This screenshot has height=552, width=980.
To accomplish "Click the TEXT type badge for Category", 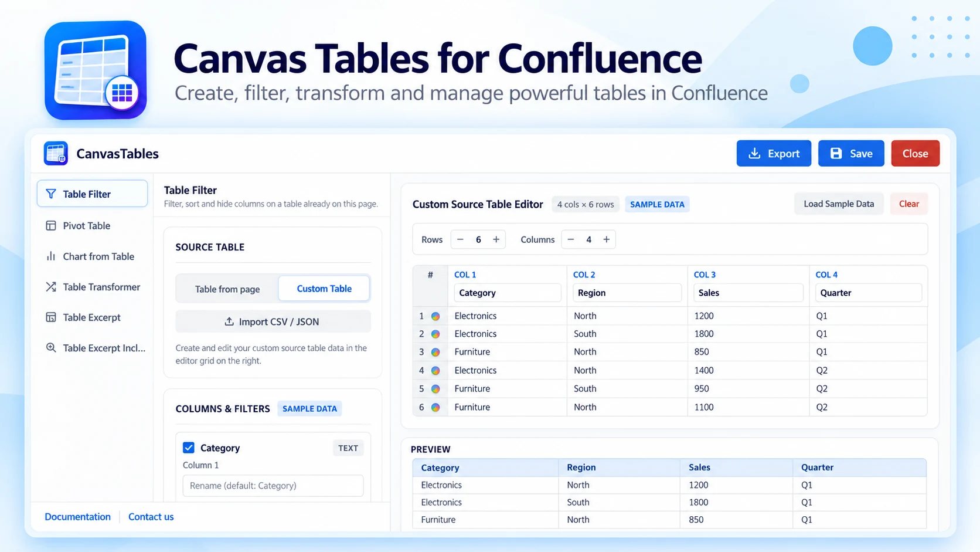I will [348, 448].
